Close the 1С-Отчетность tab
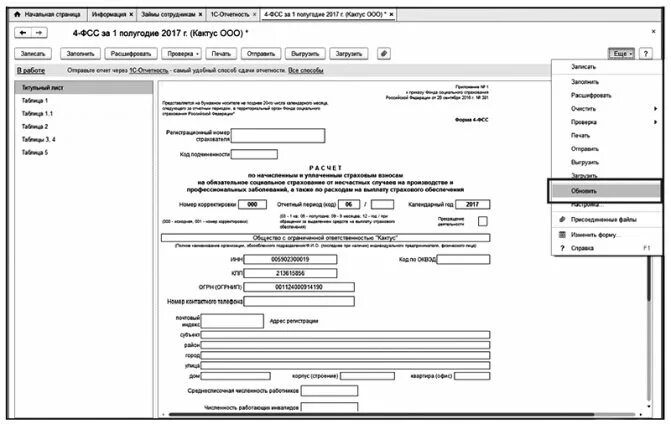This screenshot has height=424, width=671. coord(255,15)
